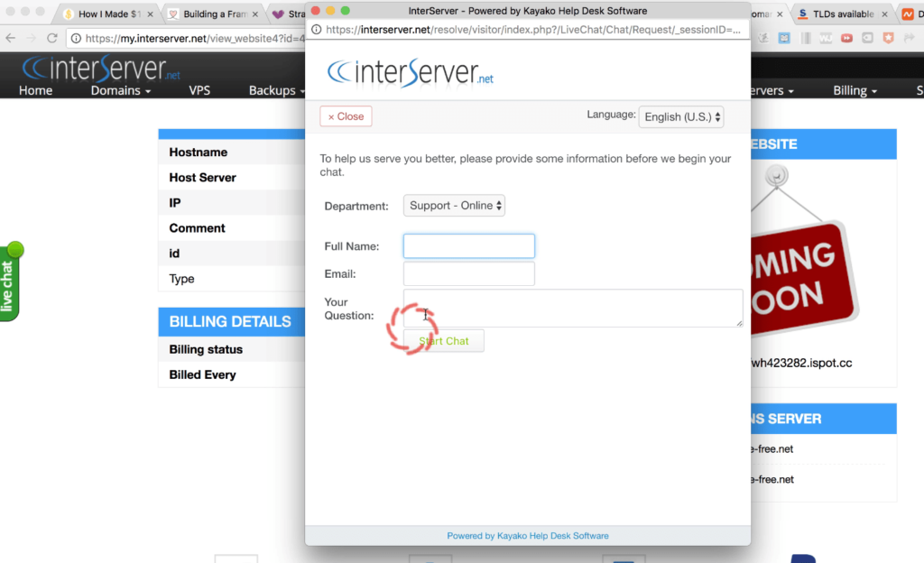Click the gray share arrow extension icon

[x=910, y=38]
